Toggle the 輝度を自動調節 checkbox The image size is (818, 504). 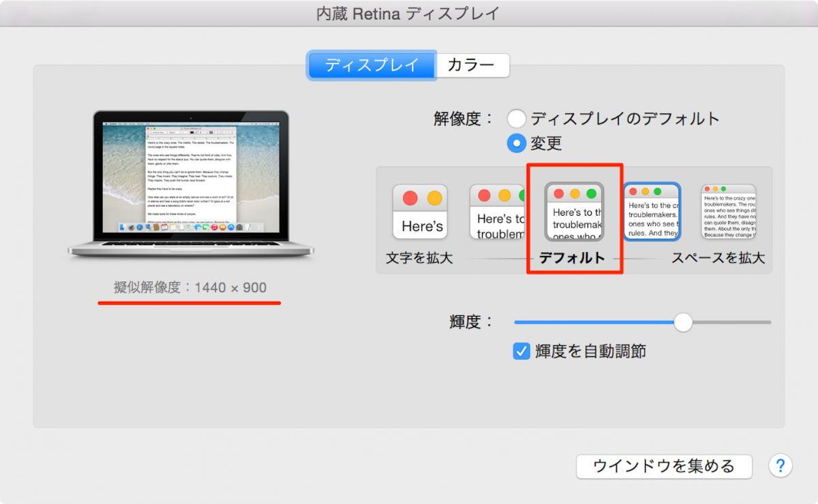[521, 352]
